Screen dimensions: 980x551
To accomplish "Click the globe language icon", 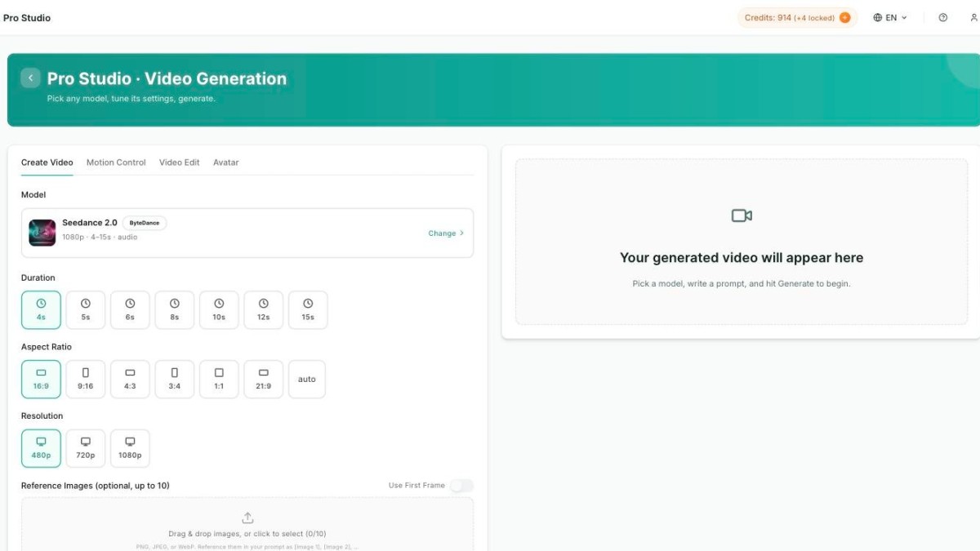I will click(x=878, y=17).
